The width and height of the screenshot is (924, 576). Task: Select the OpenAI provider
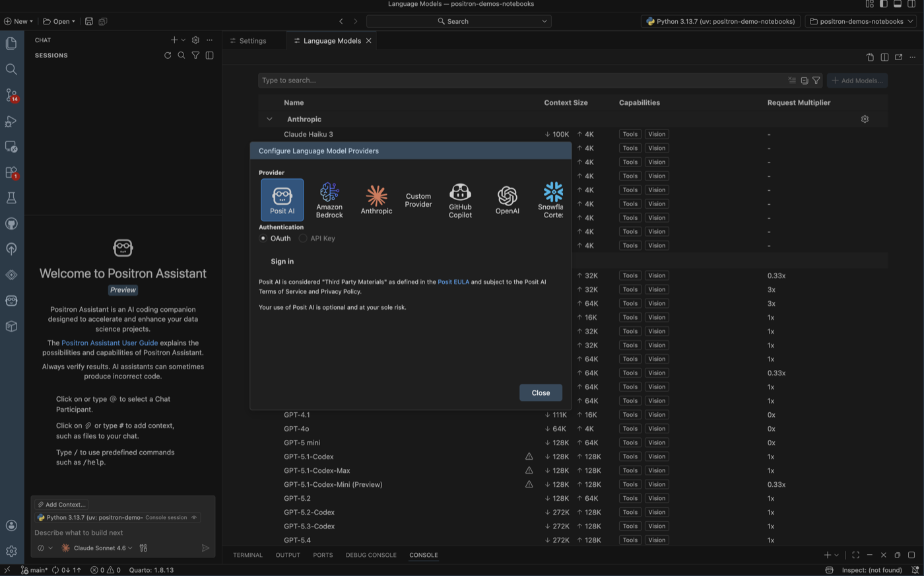pyautogui.click(x=507, y=200)
